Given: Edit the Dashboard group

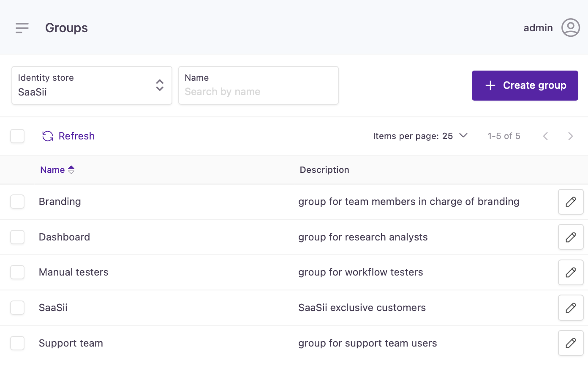Looking at the screenshot, I should [570, 237].
